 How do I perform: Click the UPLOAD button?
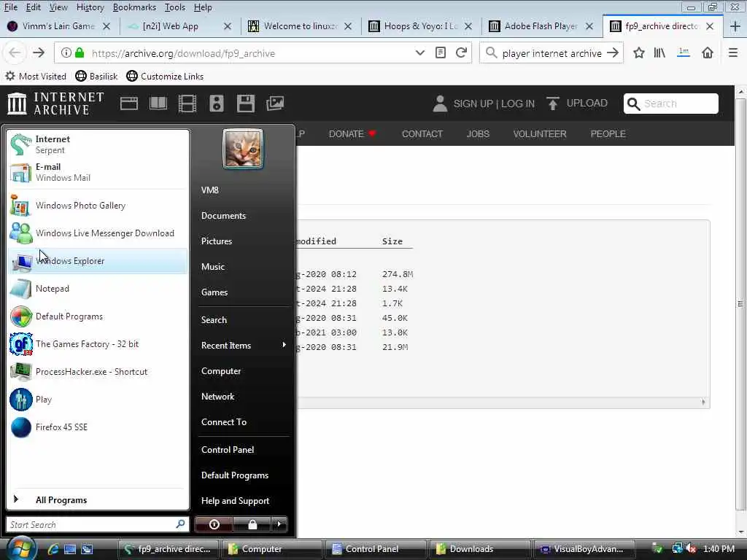tap(577, 104)
